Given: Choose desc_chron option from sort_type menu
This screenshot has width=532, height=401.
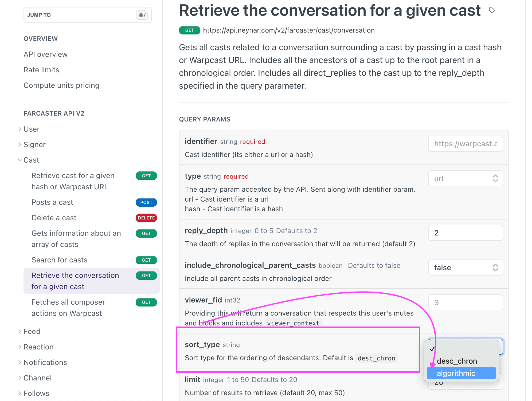Looking at the screenshot, I should pos(457,361).
